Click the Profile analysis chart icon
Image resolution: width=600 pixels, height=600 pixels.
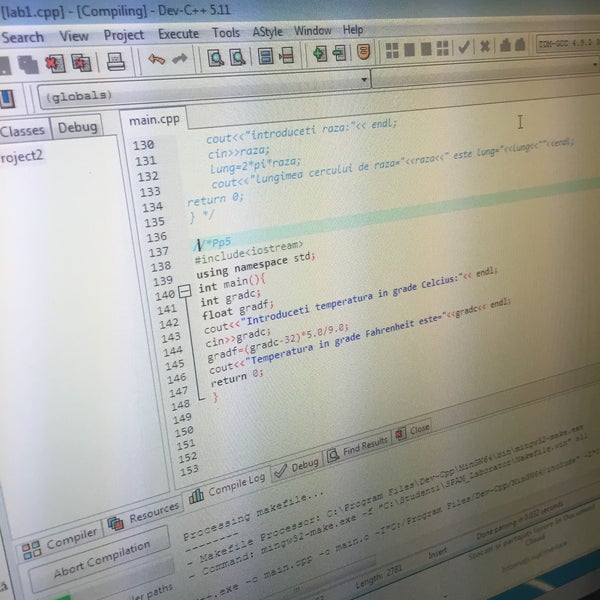(x=506, y=45)
